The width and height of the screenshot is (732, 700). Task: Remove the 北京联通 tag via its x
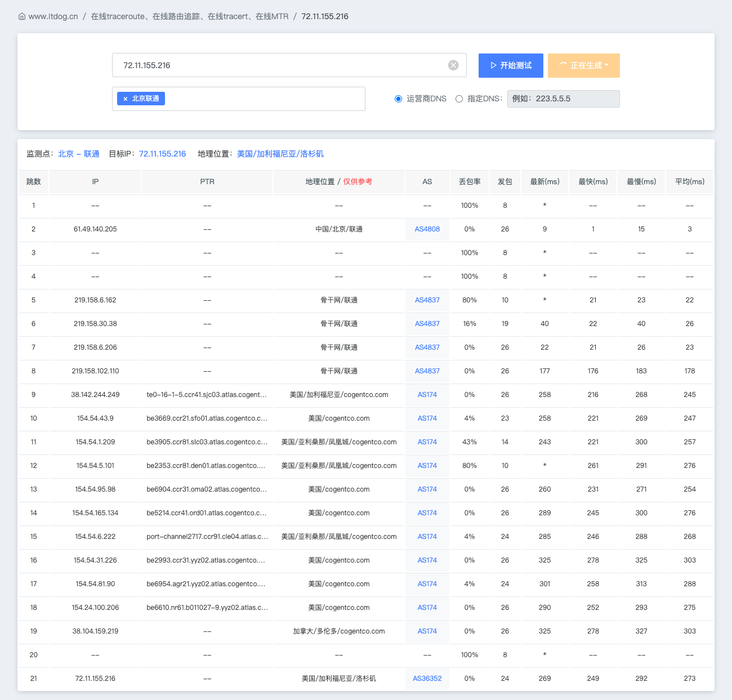click(126, 99)
